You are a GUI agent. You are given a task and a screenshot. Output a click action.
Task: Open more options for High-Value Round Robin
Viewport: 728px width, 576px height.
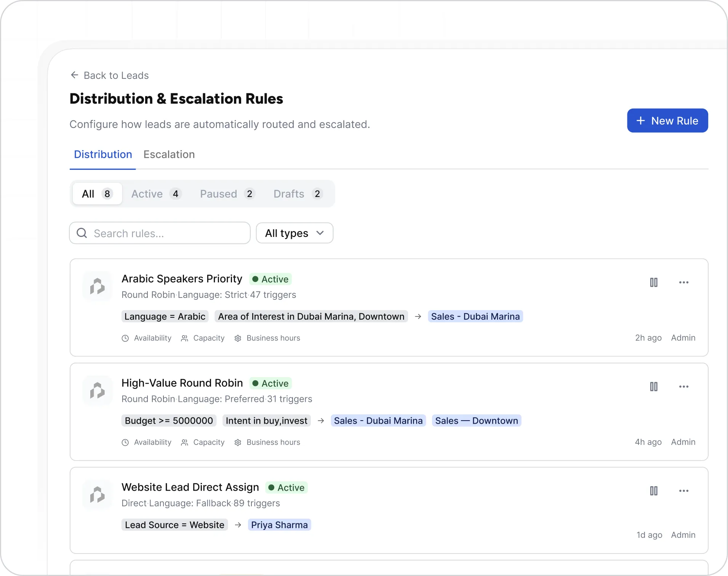(x=684, y=387)
